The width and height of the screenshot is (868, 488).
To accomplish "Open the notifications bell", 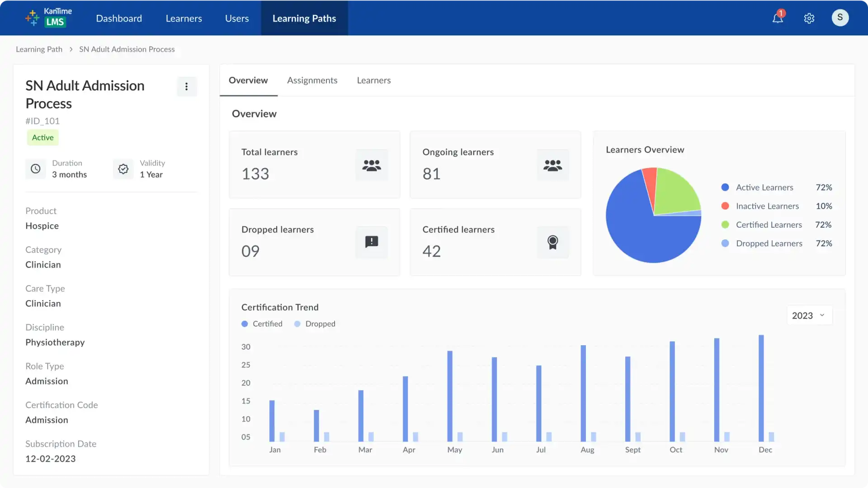I will click(778, 18).
